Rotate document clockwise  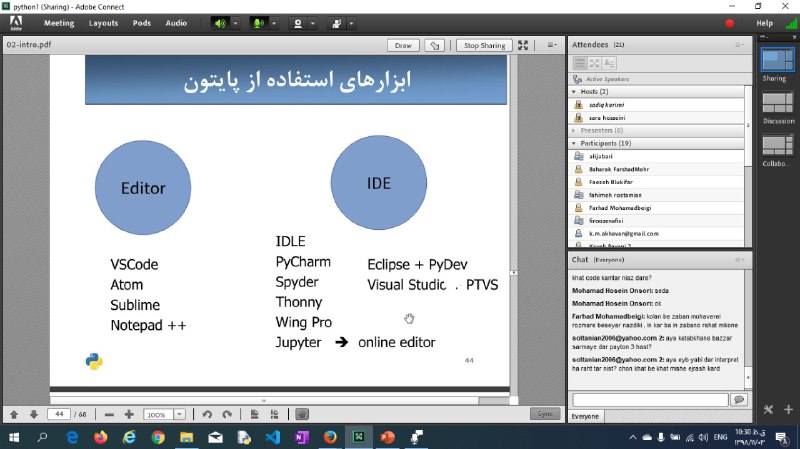[x=227, y=414]
